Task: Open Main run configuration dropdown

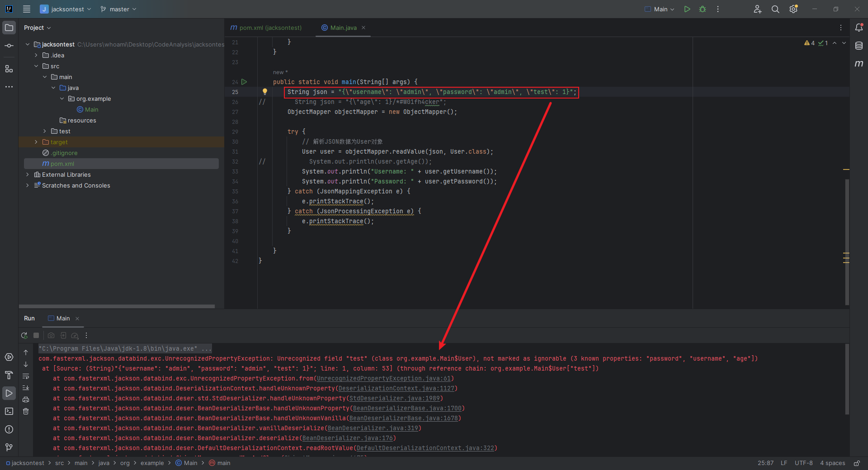Action: (x=660, y=9)
